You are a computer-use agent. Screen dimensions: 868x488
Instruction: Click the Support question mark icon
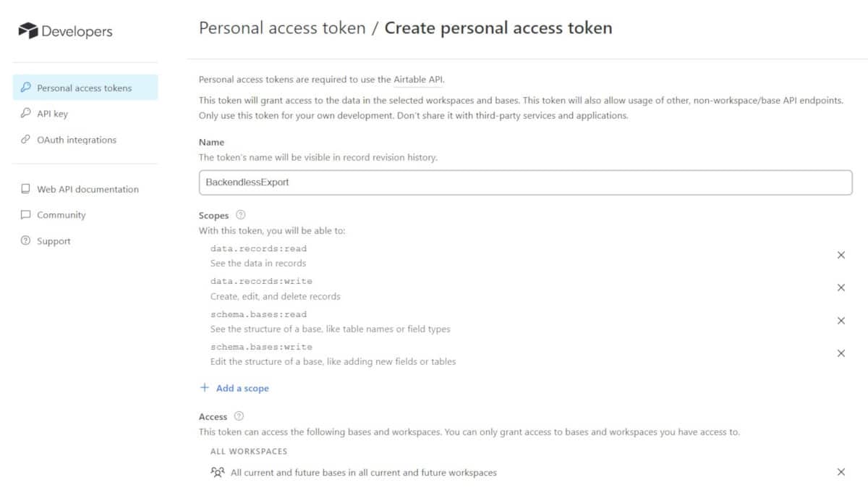pos(25,241)
